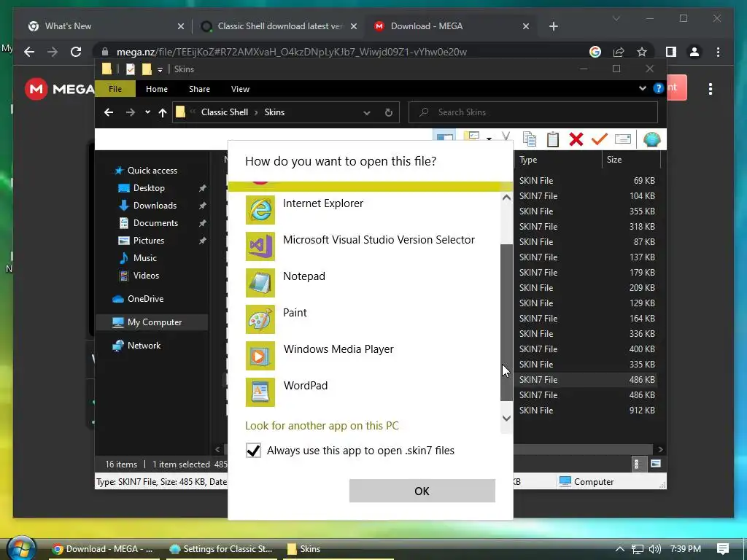Click the Copy icon in Explorer toolbar
This screenshot has height=560, width=747.
(530, 139)
